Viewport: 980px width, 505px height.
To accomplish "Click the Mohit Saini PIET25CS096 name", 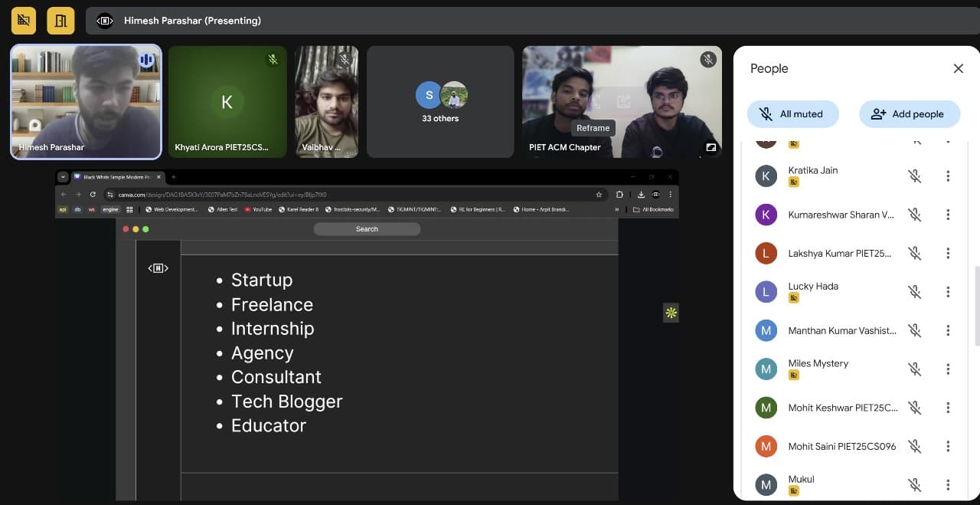I will coord(842,446).
